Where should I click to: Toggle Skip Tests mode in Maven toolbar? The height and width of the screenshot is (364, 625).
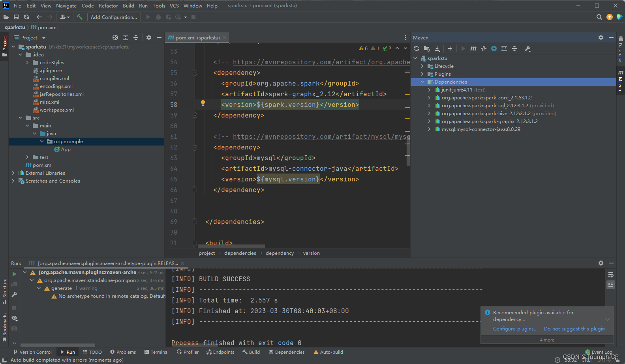pyautogui.click(x=494, y=49)
